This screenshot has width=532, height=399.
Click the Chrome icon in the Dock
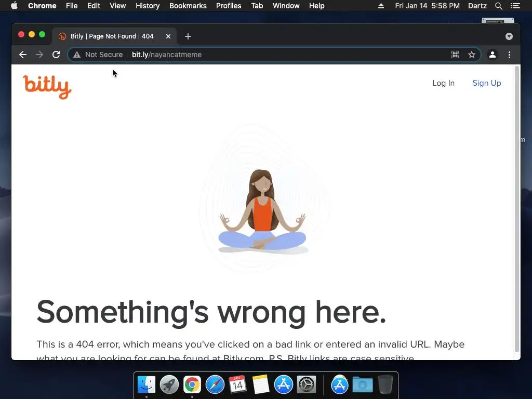tap(192, 385)
